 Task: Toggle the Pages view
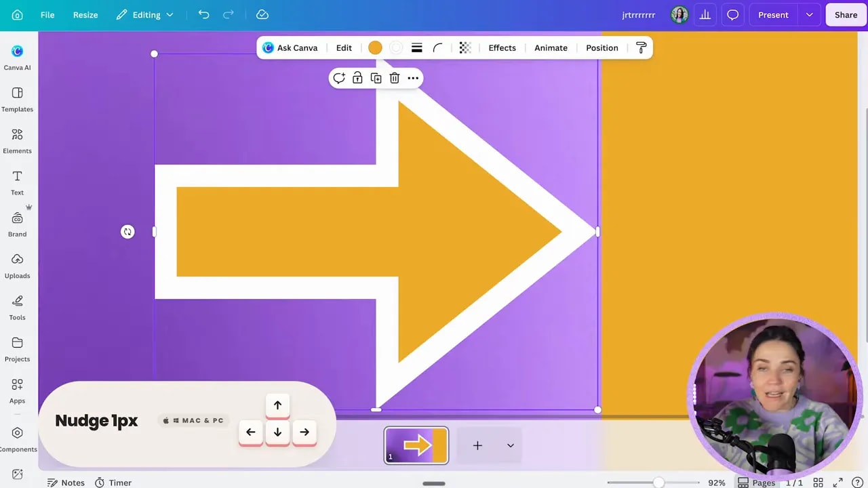[x=757, y=483]
